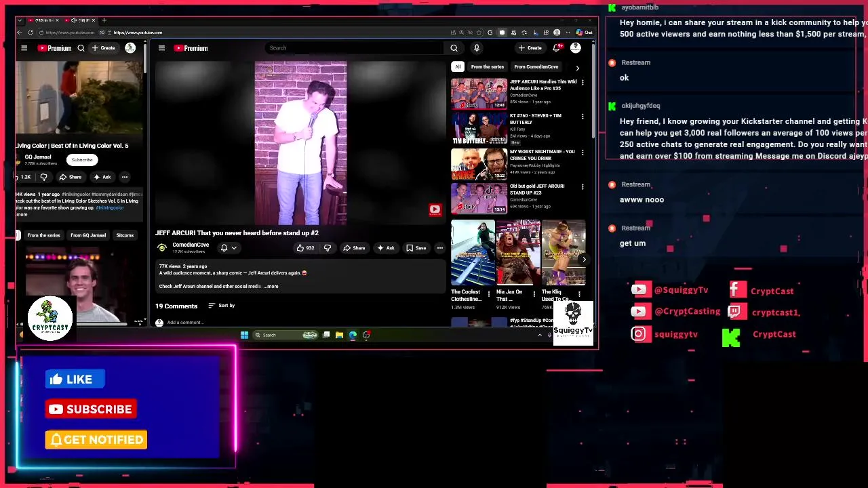Start voice search with the microphone icon

(x=477, y=48)
